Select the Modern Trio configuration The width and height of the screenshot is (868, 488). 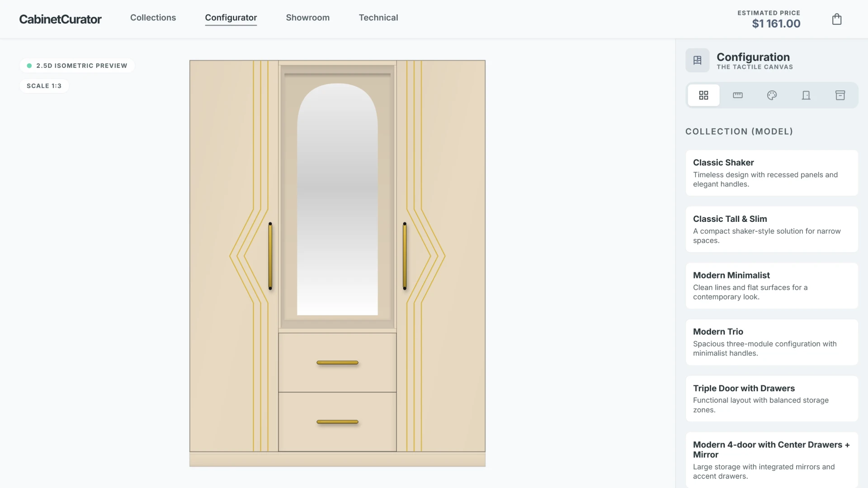pyautogui.click(x=771, y=342)
